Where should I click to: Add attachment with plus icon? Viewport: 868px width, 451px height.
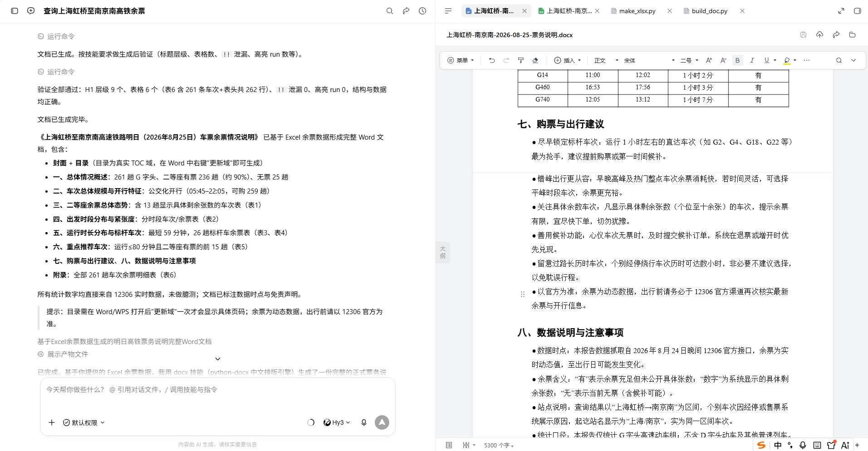point(52,422)
